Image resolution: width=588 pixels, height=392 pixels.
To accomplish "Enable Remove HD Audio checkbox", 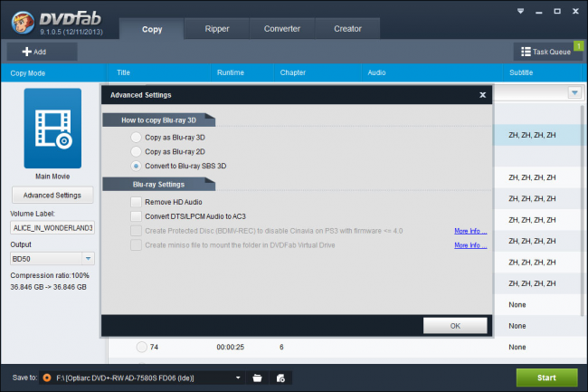I will [136, 202].
